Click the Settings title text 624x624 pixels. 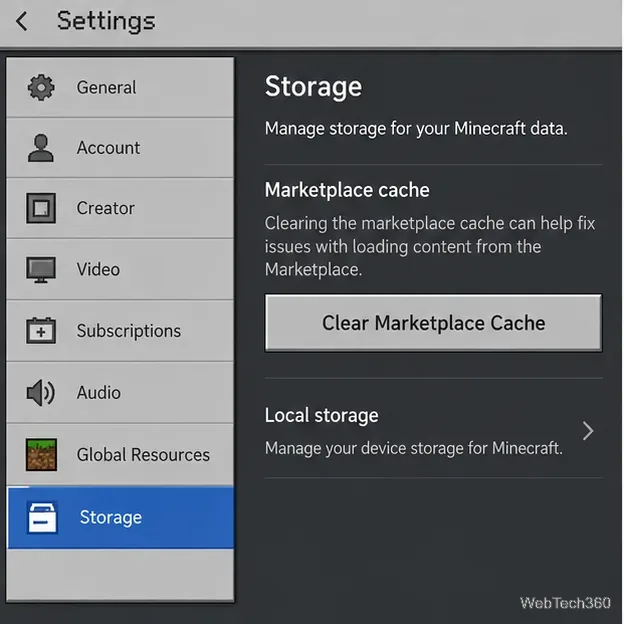click(106, 21)
